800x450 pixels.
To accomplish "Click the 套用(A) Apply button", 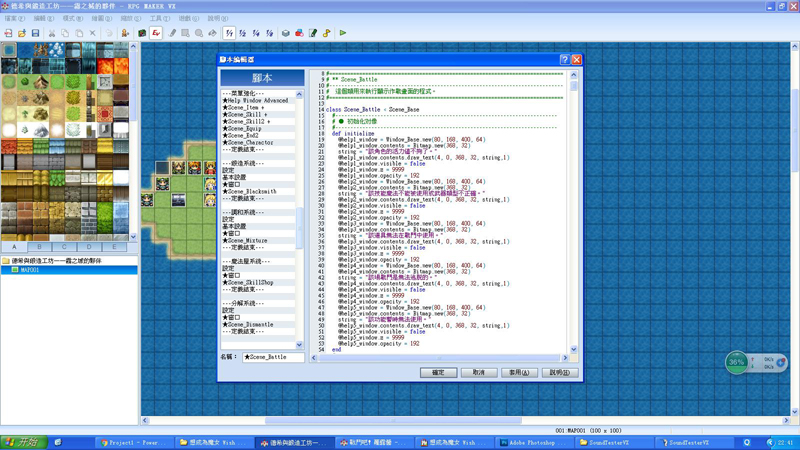I will [519, 372].
